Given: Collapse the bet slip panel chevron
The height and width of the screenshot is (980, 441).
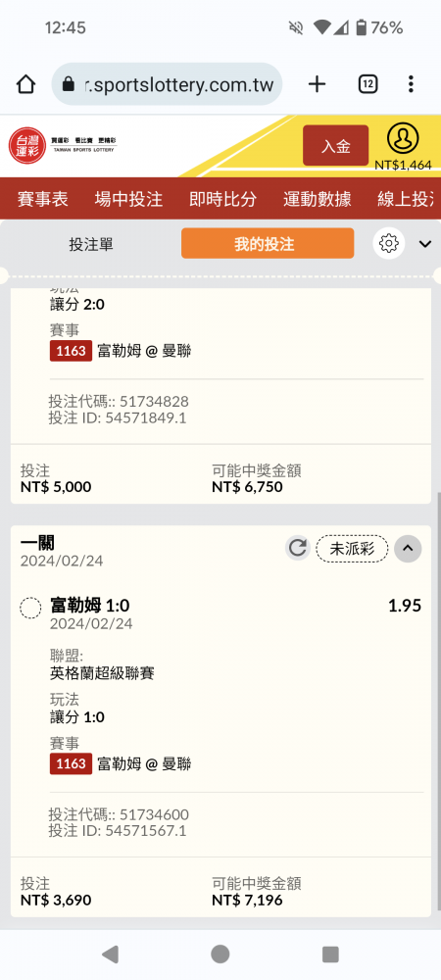Looking at the screenshot, I should coord(425,244).
